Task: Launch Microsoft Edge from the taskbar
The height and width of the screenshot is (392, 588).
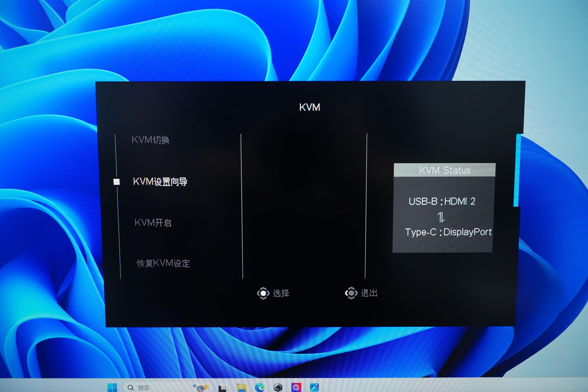Action: 260,388
